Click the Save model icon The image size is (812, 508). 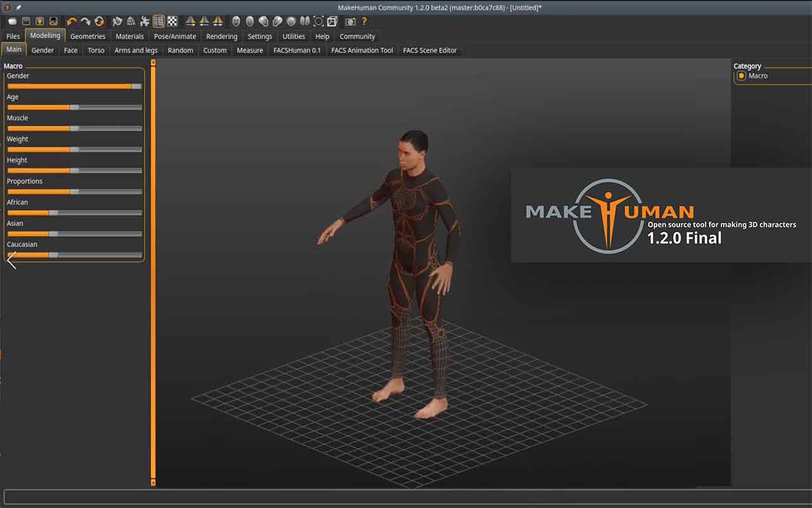point(41,20)
